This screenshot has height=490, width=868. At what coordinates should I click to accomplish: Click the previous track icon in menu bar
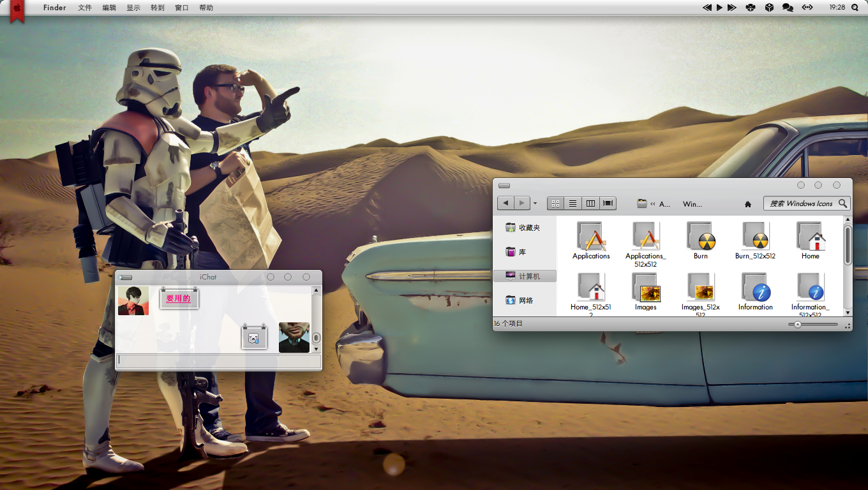point(707,8)
